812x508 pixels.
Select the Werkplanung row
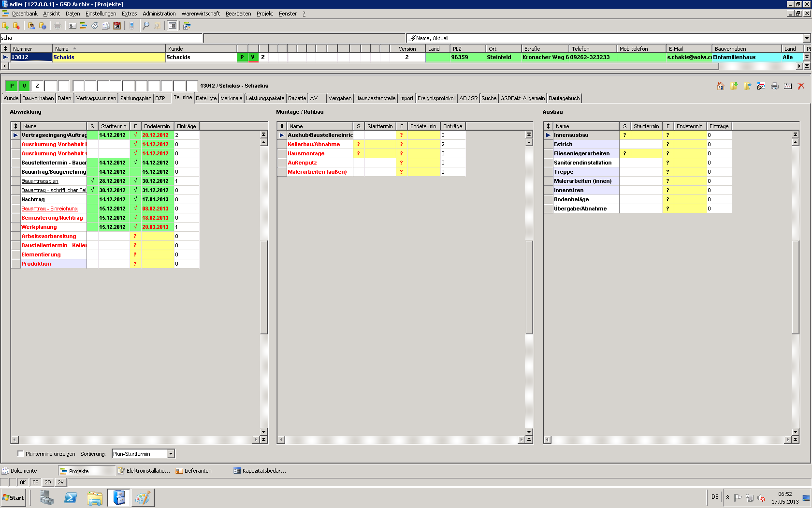tap(105, 227)
